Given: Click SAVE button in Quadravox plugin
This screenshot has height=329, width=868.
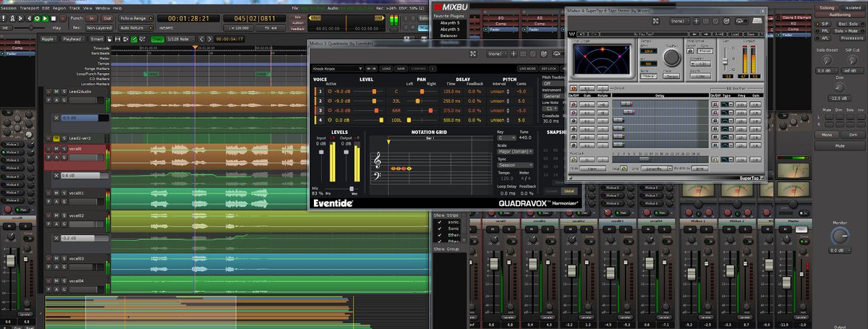Looking at the screenshot, I should 401,69.
